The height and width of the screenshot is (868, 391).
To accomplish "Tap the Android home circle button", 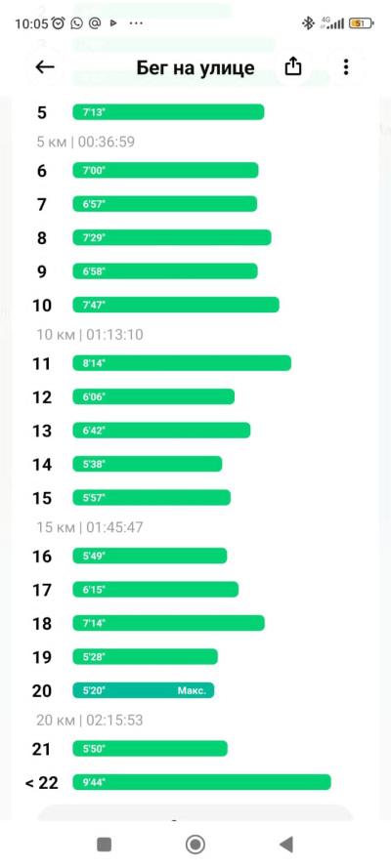I will (195, 845).
